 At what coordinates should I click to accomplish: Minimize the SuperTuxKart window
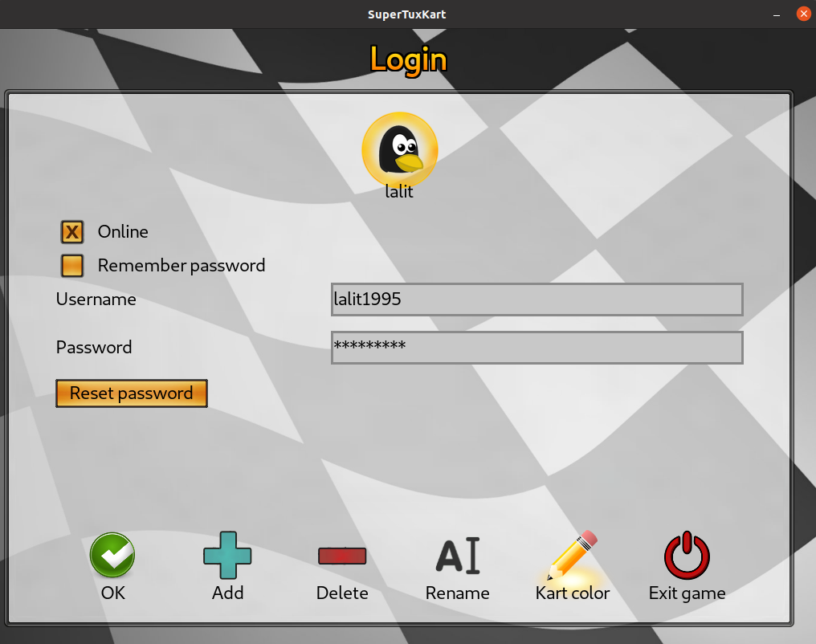point(777,14)
